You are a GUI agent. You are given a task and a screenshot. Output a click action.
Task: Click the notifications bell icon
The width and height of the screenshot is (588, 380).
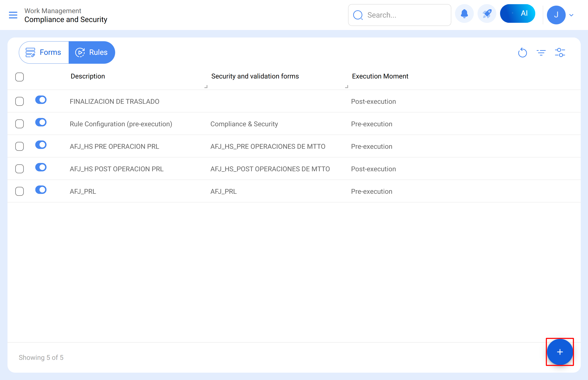464,14
